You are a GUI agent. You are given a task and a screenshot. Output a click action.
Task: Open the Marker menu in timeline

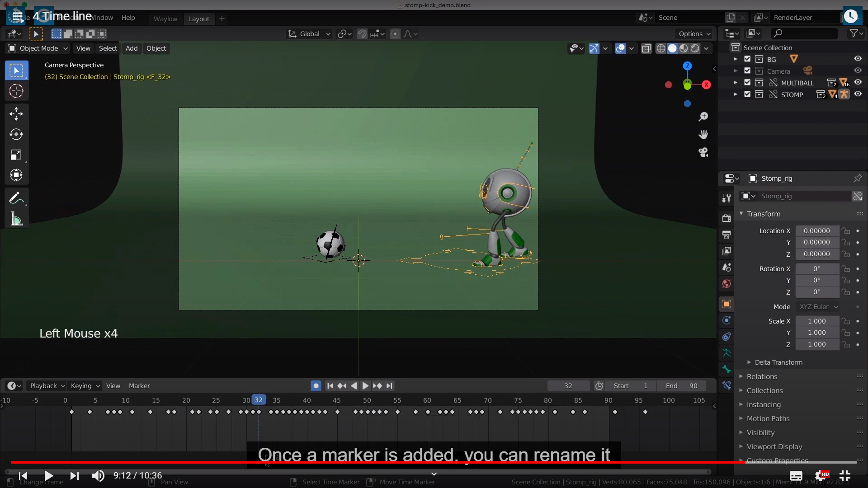pos(139,386)
